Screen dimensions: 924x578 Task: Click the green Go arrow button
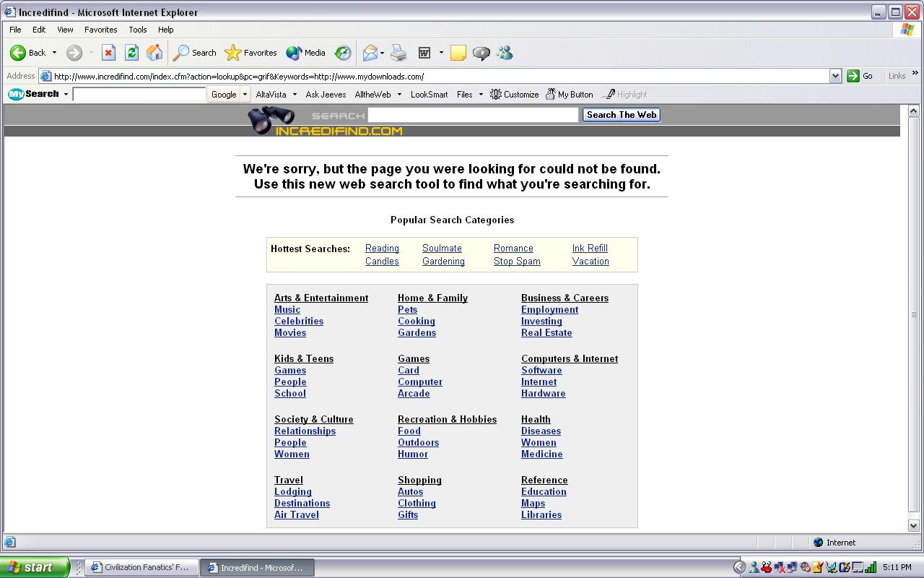pos(860,76)
